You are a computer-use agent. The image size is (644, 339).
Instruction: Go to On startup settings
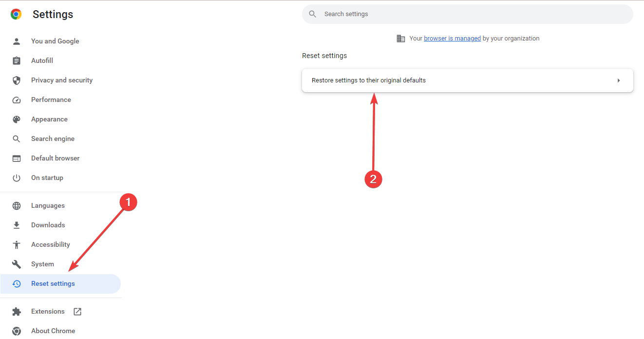click(x=47, y=178)
